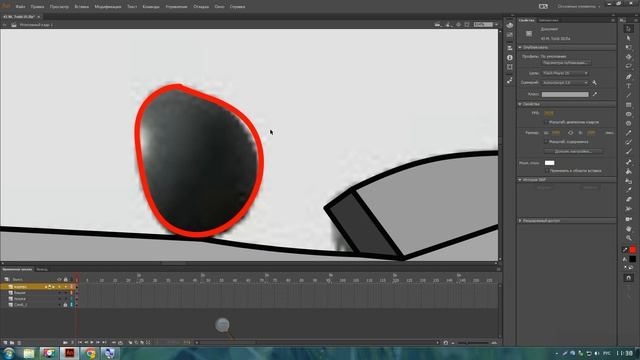The width and height of the screenshot is (640, 360).
Task: Toggle the width-height link icon
Action: (x=570, y=133)
